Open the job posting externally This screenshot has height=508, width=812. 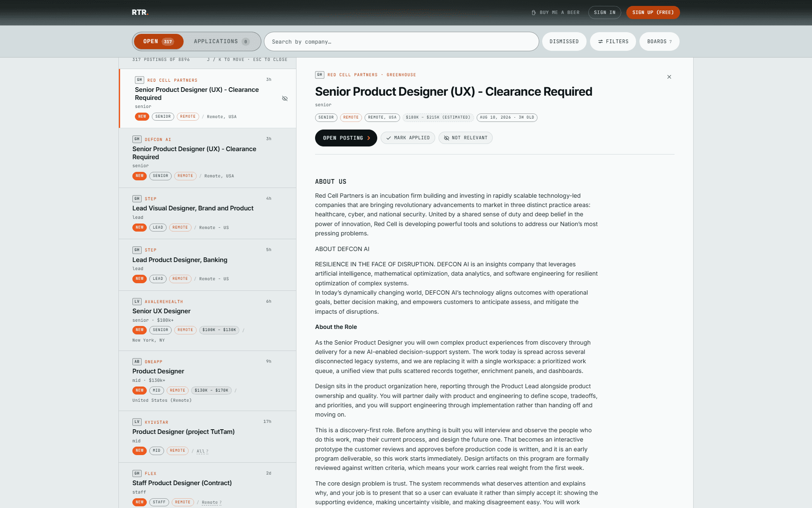click(x=346, y=138)
